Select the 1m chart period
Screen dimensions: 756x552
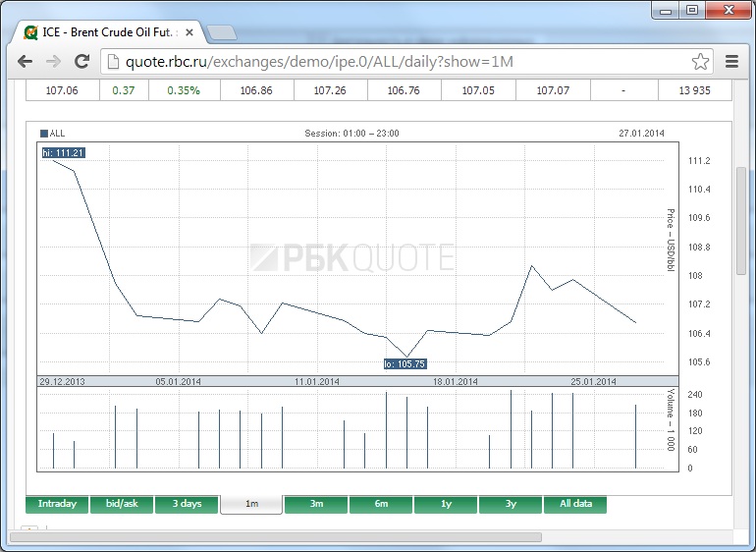coord(251,504)
